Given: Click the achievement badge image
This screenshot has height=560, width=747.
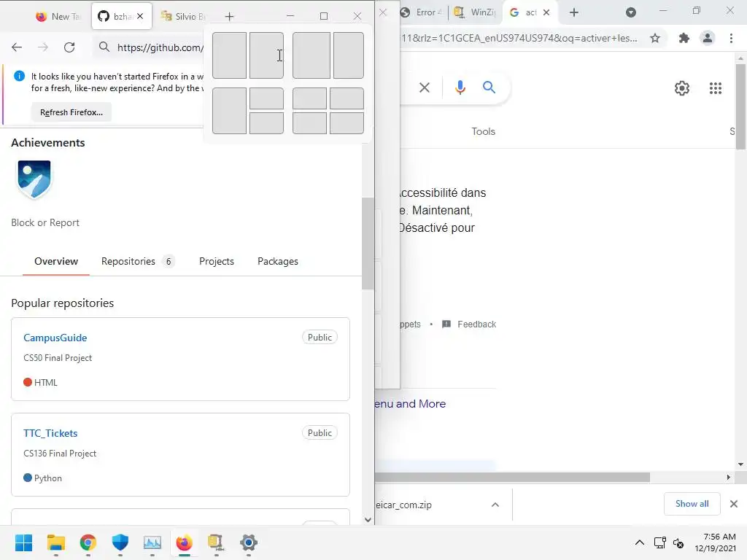Looking at the screenshot, I should click(34, 179).
